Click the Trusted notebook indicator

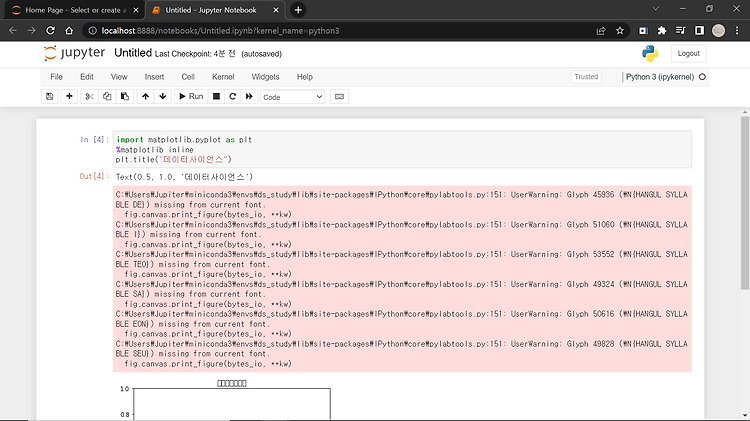[x=586, y=77]
